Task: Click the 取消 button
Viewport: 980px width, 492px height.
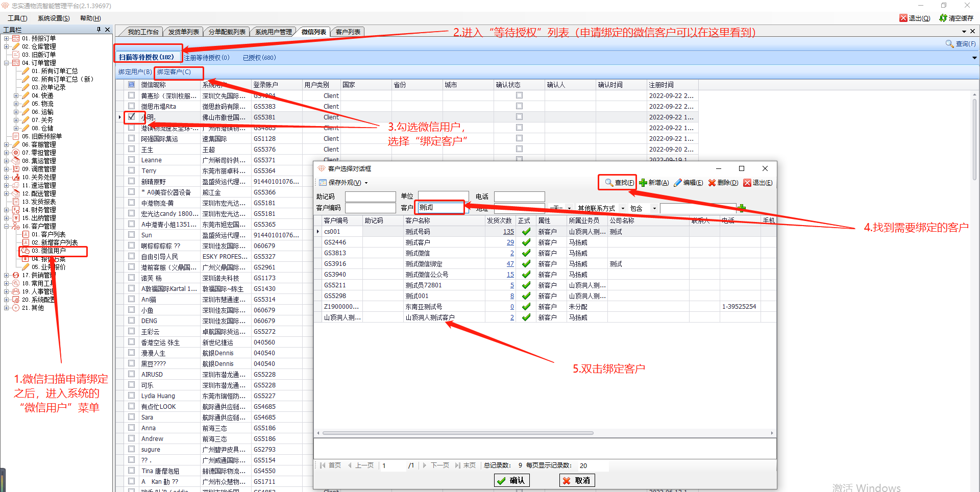Action: tap(577, 480)
